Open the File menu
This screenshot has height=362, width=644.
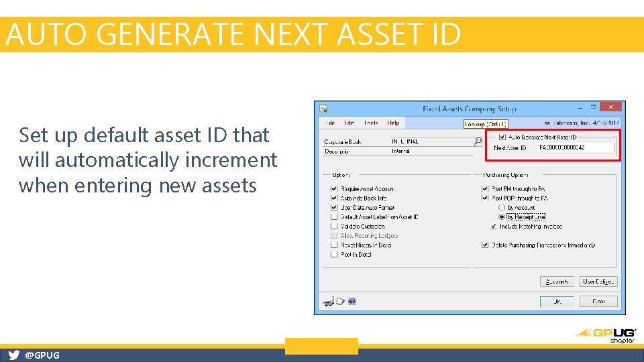pyautogui.click(x=330, y=123)
